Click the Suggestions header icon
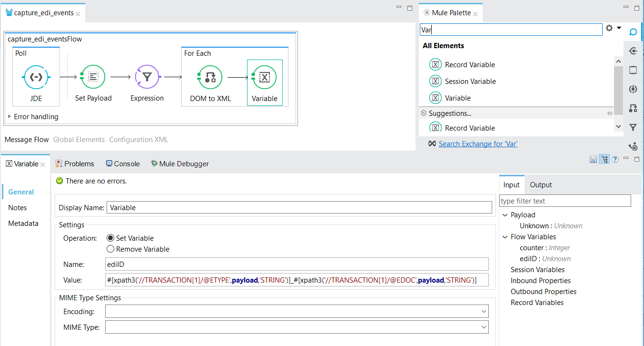 (x=423, y=113)
